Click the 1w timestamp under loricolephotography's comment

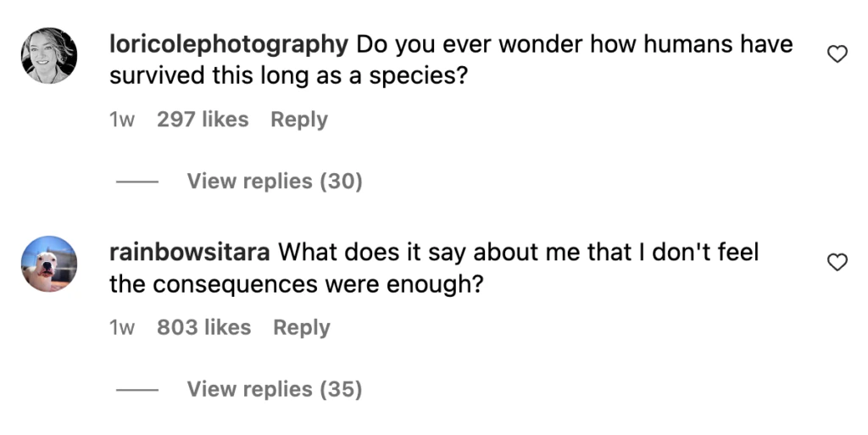click(x=122, y=120)
